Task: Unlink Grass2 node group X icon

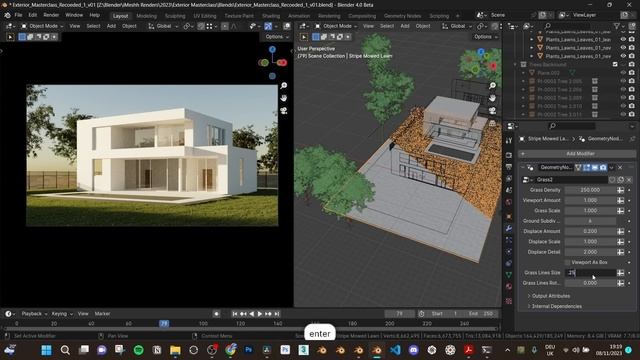Action: point(629,180)
